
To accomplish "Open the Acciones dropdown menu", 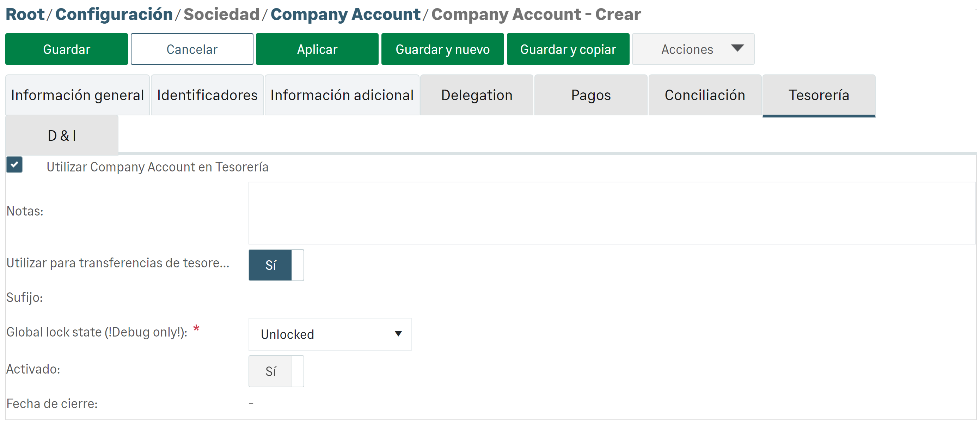I will point(693,49).
